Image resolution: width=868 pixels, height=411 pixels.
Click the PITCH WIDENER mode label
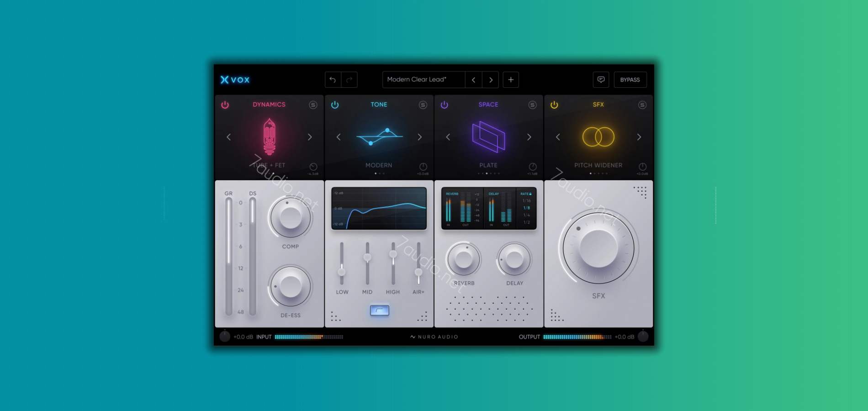598,165
